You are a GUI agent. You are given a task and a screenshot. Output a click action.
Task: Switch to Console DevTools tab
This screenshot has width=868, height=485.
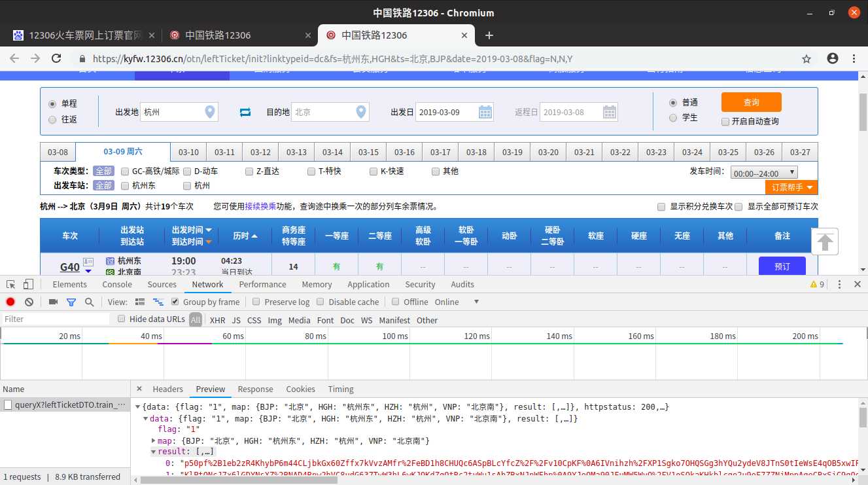pyautogui.click(x=117, y=284)
